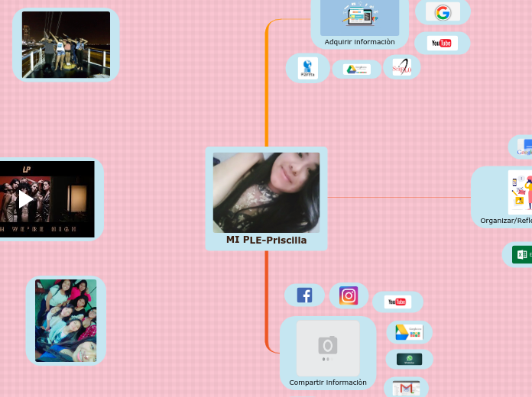Select the MI PLE-Priscilla title text

click(266, 240)
